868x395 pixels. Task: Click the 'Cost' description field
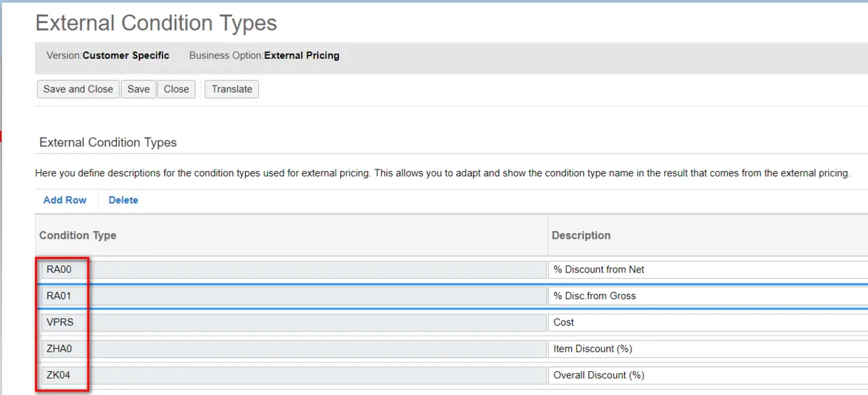click(x=707, y=323)
